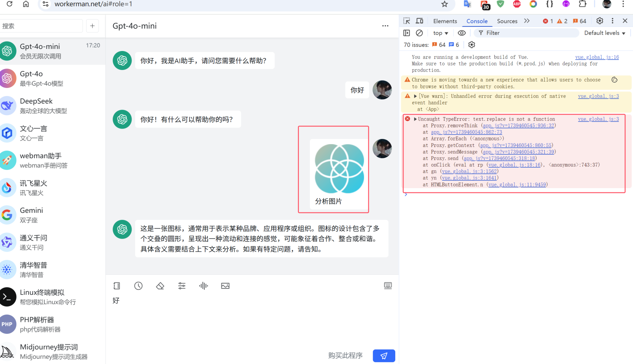Open the webman助手 chat
The image size is (633, 364).
pyautogui.click(x=53, y=160)
